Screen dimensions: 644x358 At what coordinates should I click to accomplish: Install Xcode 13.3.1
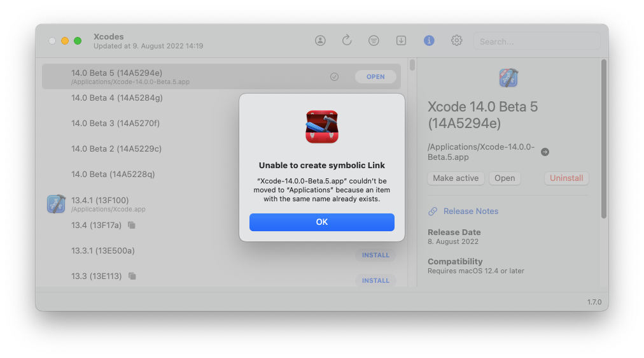tap(375, 255)
